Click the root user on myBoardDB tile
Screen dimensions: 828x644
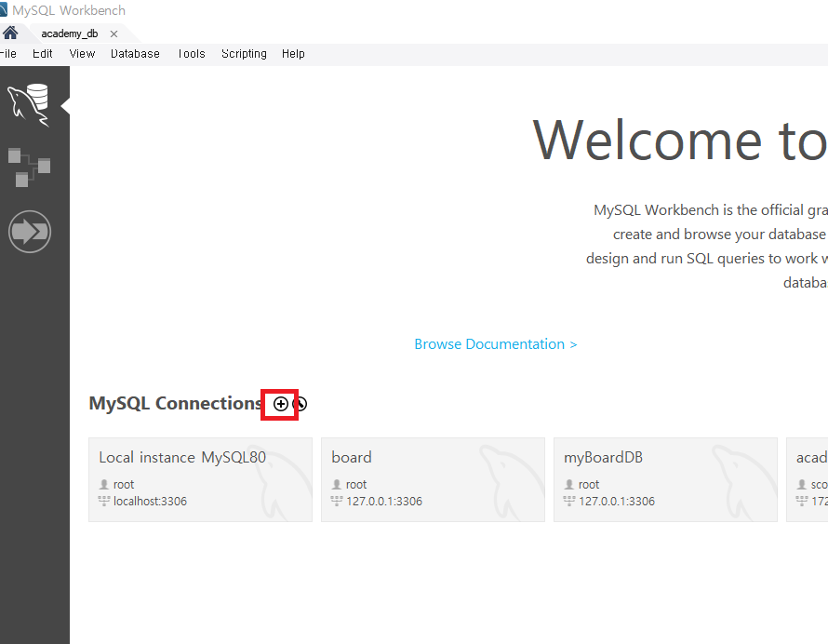[x=588, y=485]
